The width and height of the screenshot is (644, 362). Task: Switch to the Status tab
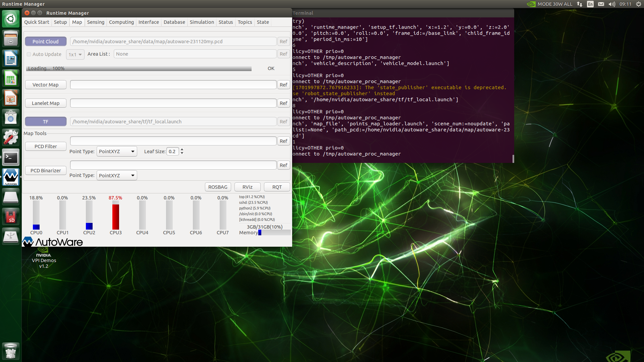[x=226, y=22]
